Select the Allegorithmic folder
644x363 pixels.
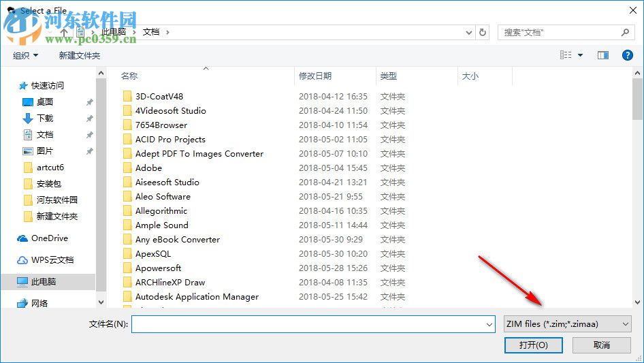(x=161, y=211)
